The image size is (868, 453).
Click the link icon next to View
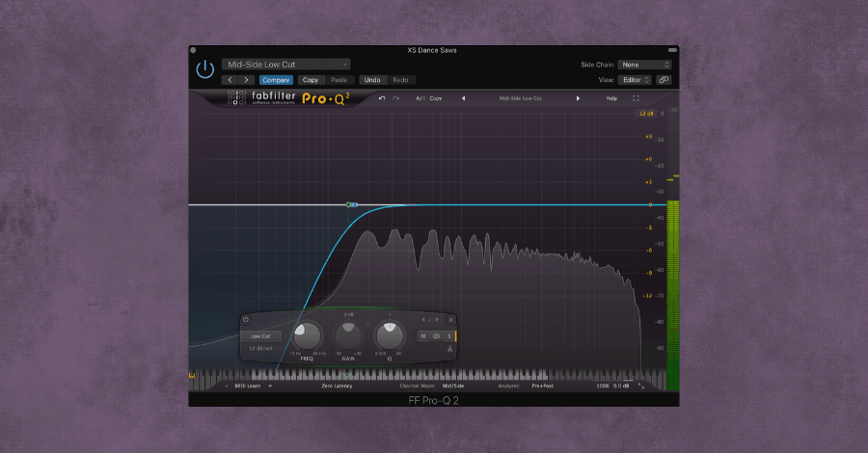point(664,80)
